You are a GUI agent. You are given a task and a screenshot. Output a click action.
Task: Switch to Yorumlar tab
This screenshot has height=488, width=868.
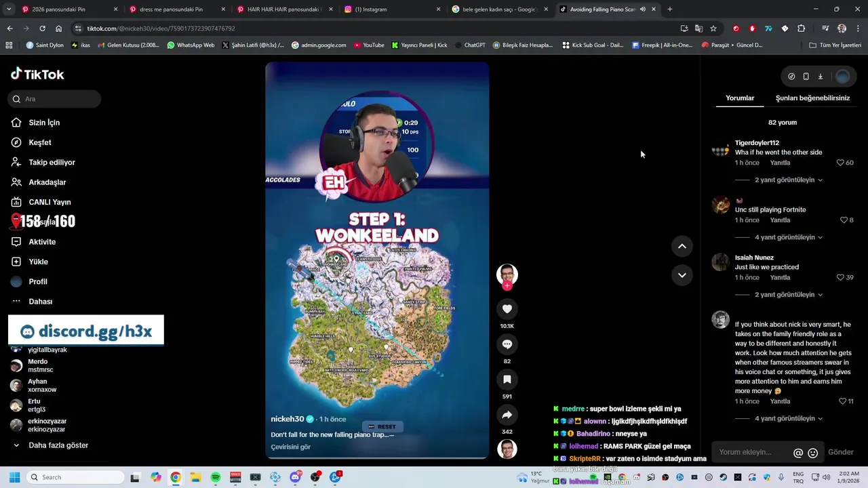(740, 98)
